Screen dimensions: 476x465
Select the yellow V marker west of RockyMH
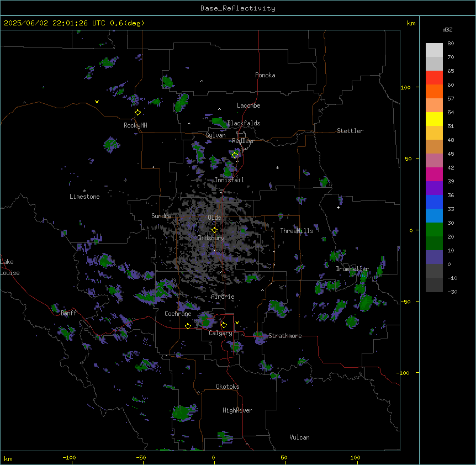tap(97, 102)
